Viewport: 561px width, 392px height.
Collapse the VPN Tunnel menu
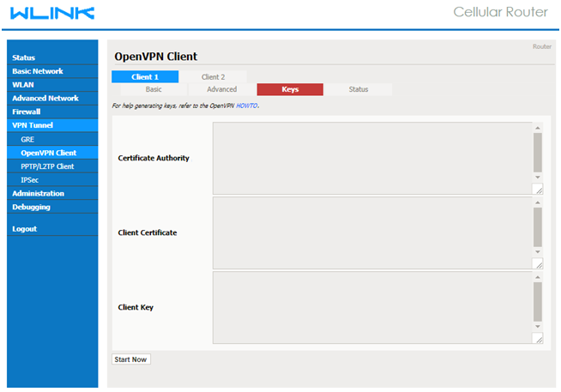(52, 125)
